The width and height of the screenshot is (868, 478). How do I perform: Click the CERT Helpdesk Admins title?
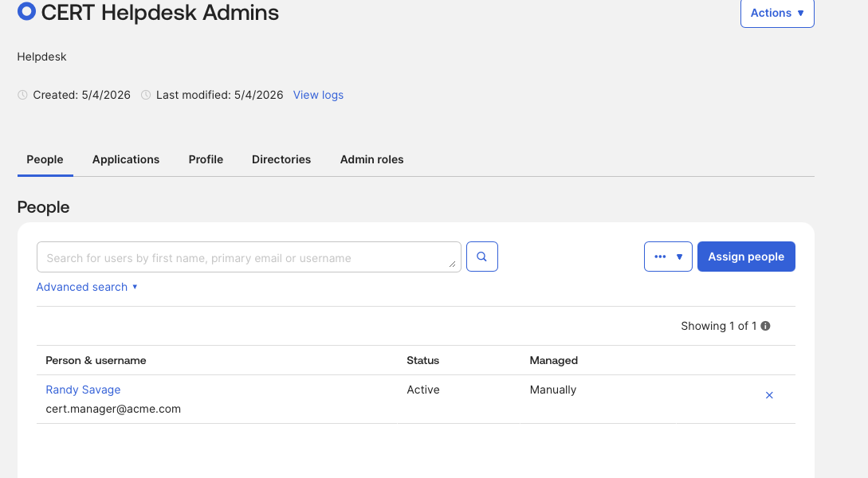(160, 12)
